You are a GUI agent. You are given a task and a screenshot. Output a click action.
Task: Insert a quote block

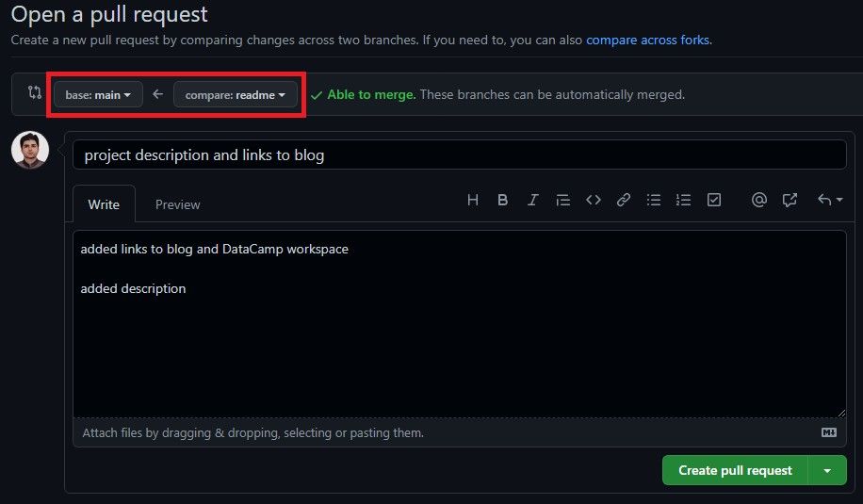coord(563,200)
